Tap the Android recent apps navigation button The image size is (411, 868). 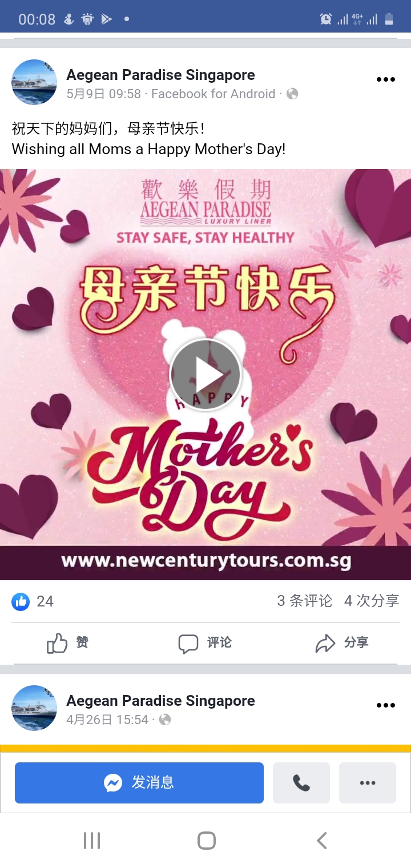click(92, 841)
